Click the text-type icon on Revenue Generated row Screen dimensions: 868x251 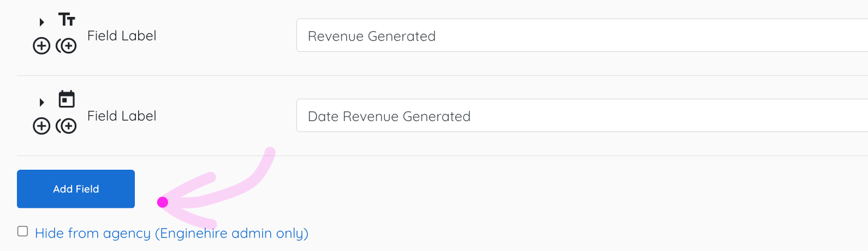[67, 20]
